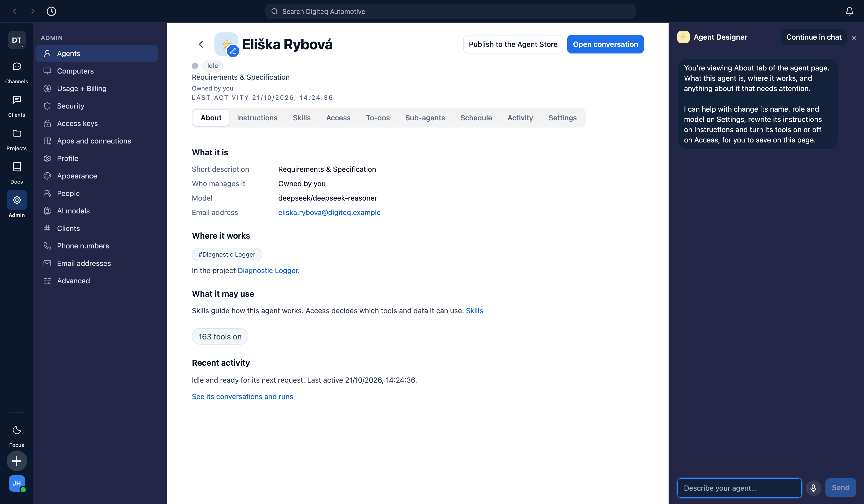Follow the Diagnostic Logger project link
Image resolution: width=864 pixels, height=504 pixels.
tap(267, 271)
